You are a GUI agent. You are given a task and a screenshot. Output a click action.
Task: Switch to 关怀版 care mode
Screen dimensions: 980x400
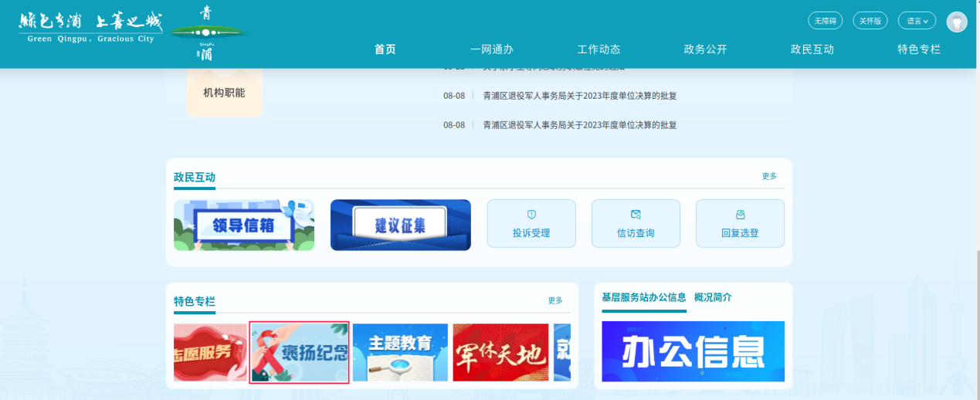click(x=870, y=21)
